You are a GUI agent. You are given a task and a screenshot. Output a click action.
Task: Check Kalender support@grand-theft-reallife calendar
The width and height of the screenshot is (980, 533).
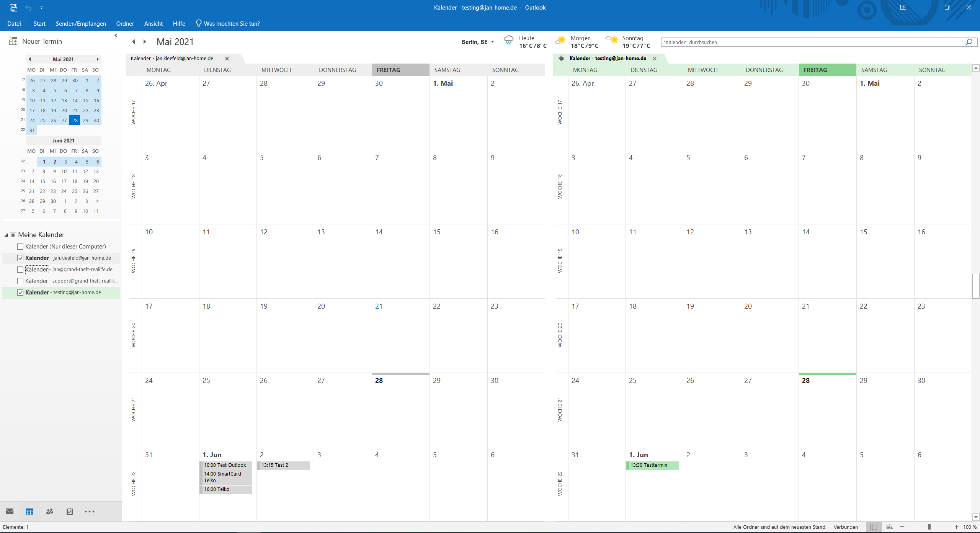click(21, 281)
